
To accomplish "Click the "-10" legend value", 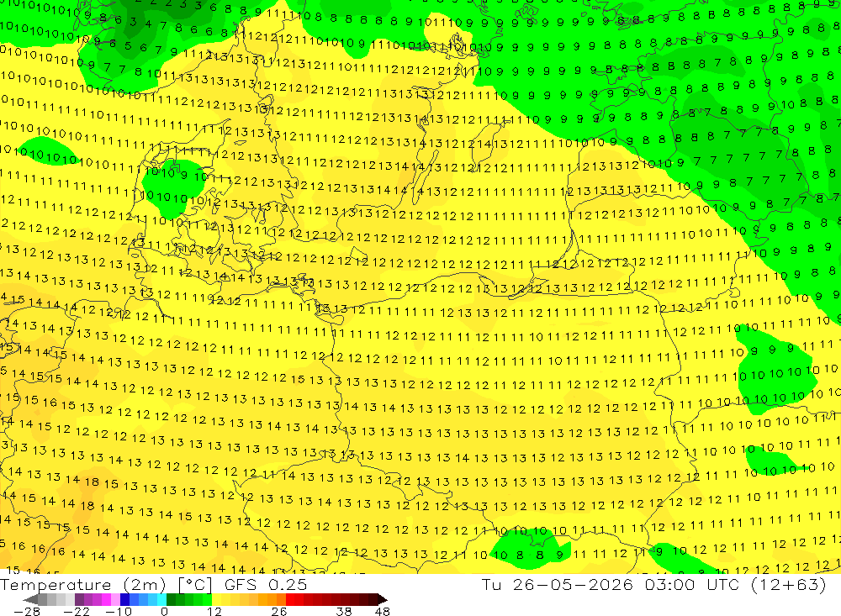I will coord(119,611).
